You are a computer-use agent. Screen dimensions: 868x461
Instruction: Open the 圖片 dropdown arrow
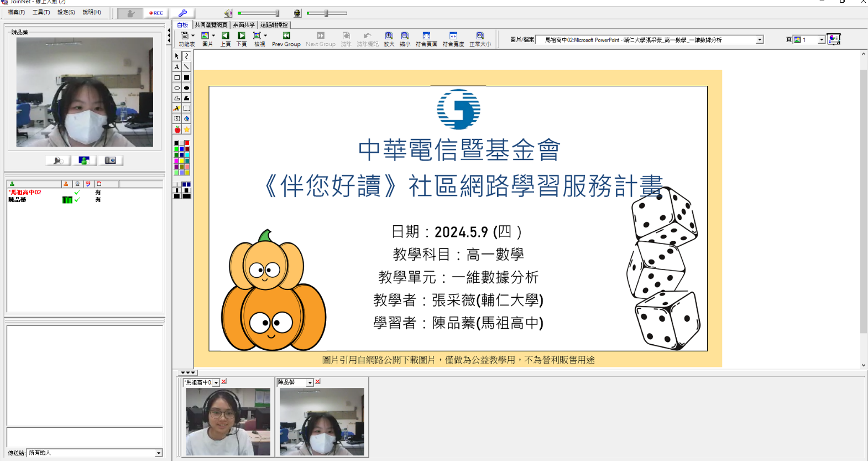[213, 35]
